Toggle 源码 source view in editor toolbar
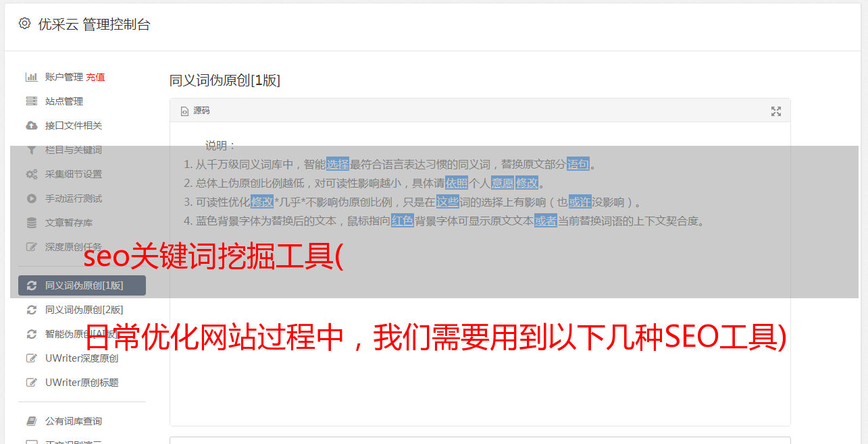Screen dimensions: 868x444 [195, 111]
